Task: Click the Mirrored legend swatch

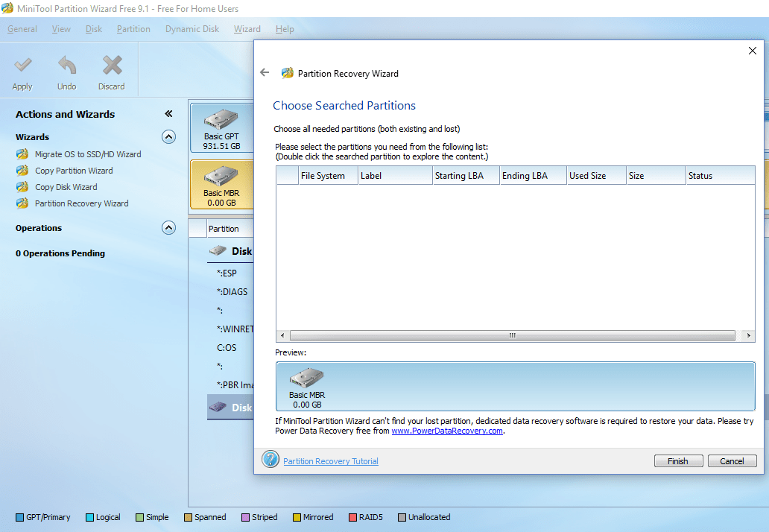Action: (297, 517)
